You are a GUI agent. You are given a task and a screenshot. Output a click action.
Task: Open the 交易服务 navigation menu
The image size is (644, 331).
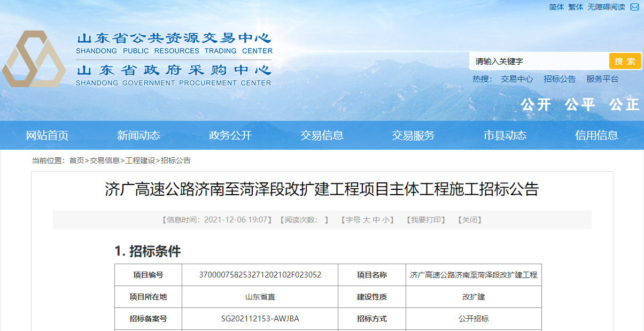413,135
